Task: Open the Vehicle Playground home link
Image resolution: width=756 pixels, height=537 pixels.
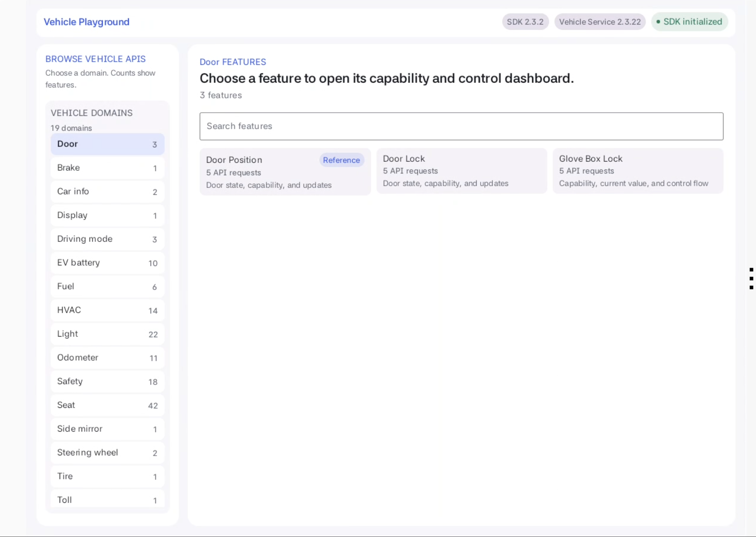Action: (87, 22)
